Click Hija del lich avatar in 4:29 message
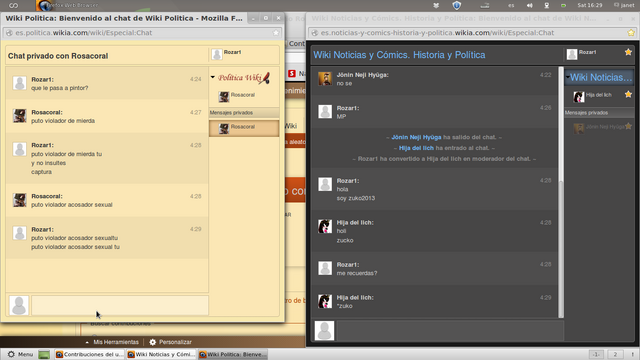Screen dimensions: 640x360 (325, 301)
